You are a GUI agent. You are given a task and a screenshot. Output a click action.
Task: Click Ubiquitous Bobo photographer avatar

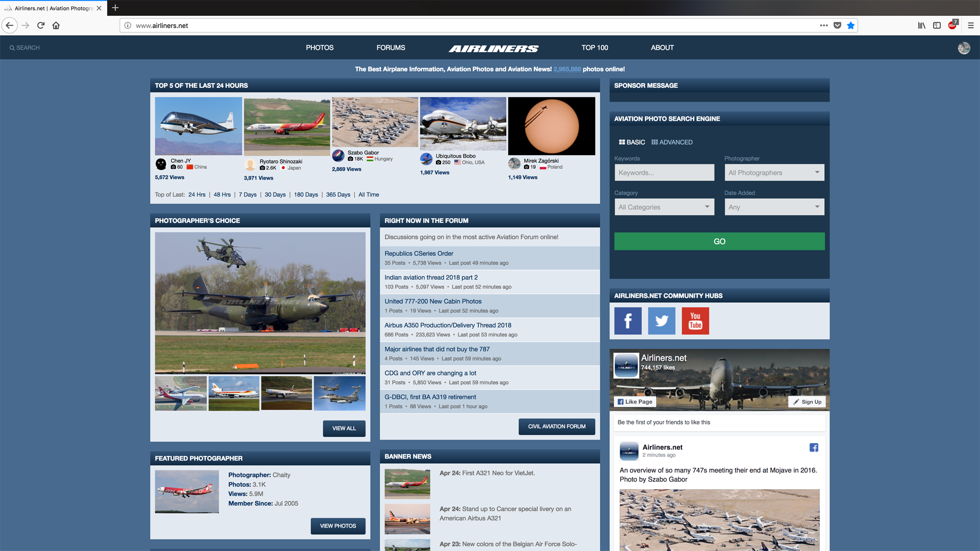[426, 159]
